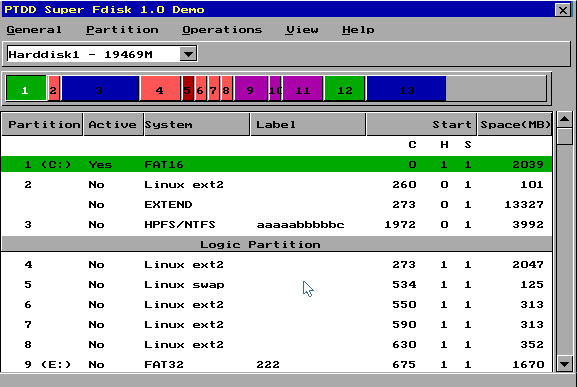The height and width of the screenshot is (387, 577).
Task: Select blue partition block 13
Action: [x=406, y=88]
